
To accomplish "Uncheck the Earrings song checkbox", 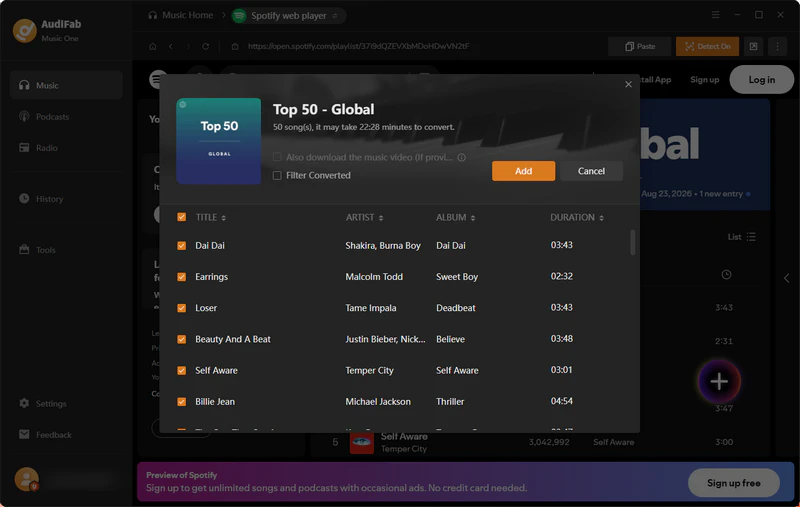I will click(182, 277).
